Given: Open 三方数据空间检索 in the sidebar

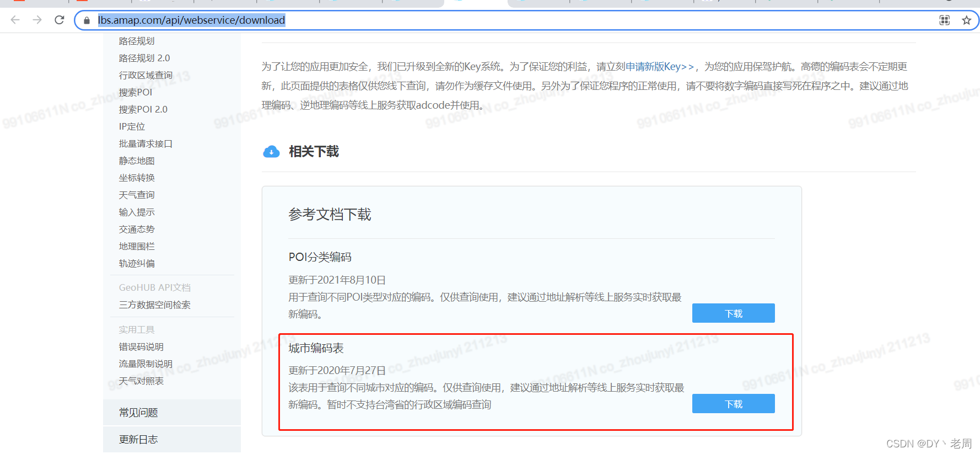Looking at the screenshot, I should [155, 305].
